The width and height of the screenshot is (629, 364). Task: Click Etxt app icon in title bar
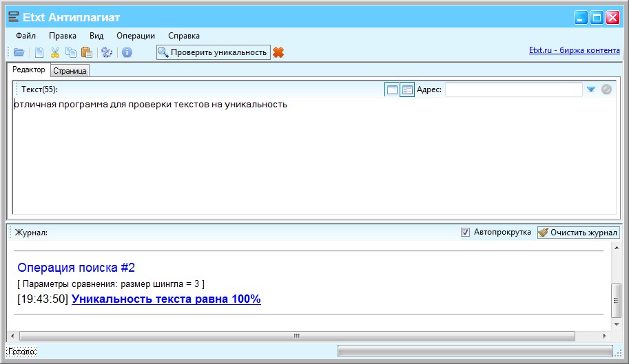point(14,17)
